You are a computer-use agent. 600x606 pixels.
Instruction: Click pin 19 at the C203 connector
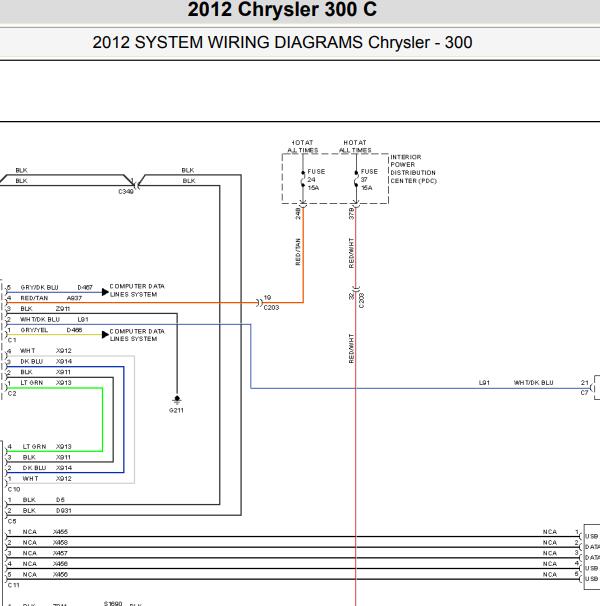pos(268,298)
